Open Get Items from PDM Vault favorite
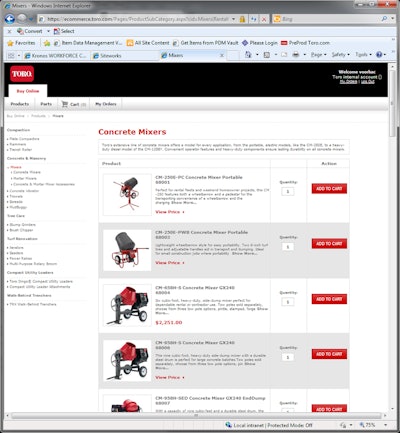This screenshot has height=433, width=400. pos(206,43)
